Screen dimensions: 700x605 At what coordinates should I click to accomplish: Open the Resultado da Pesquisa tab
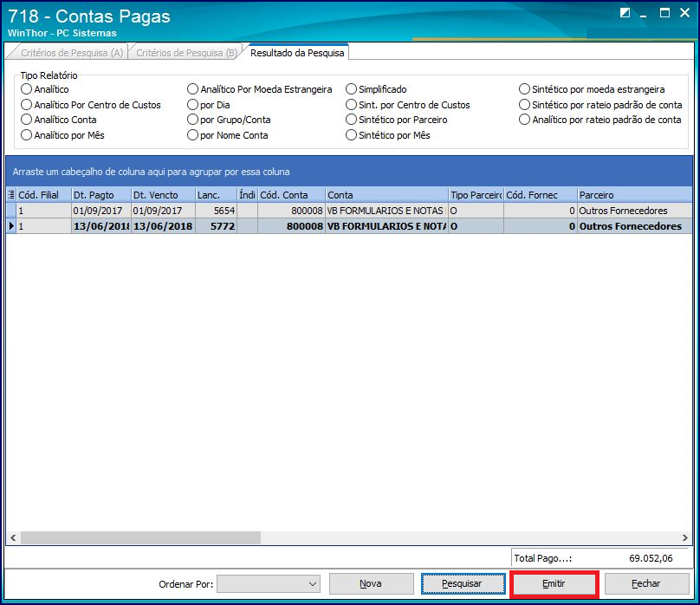(297, 53)
